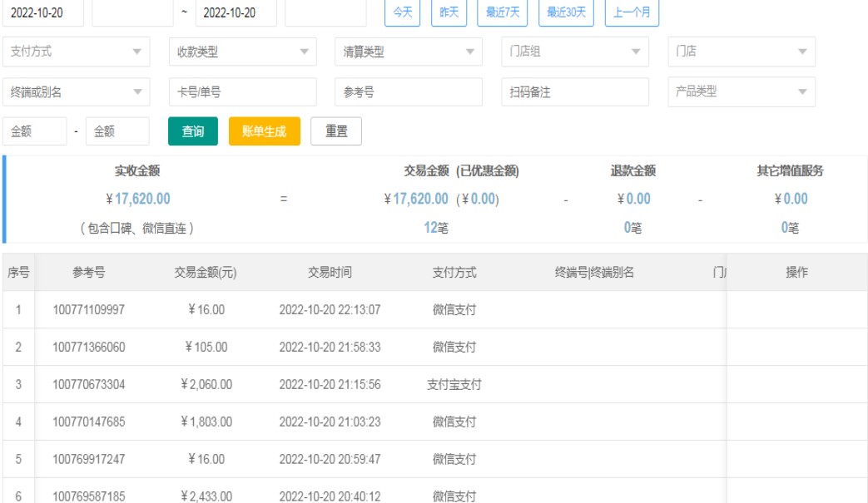868x503 pixels.
Task: Select the 昨天 date shortcut
Action: point(449,12)
